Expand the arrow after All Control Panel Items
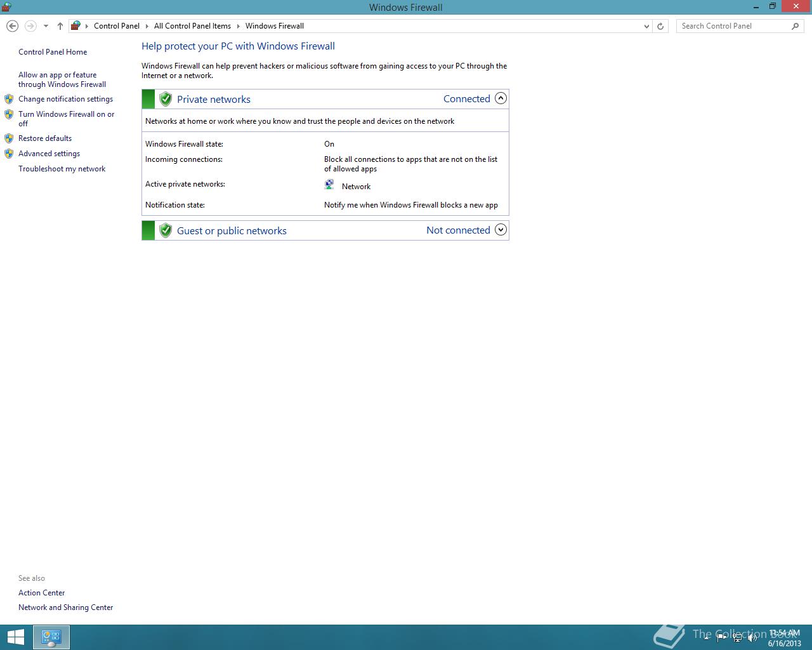The width and height of the screenshot is (812, 650). (x=239, y=26)
